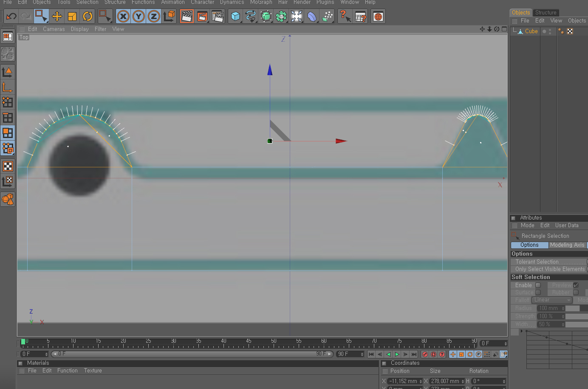Open Character menu
Viewport: 588px width, 389px height.
(x=202, y=2)
